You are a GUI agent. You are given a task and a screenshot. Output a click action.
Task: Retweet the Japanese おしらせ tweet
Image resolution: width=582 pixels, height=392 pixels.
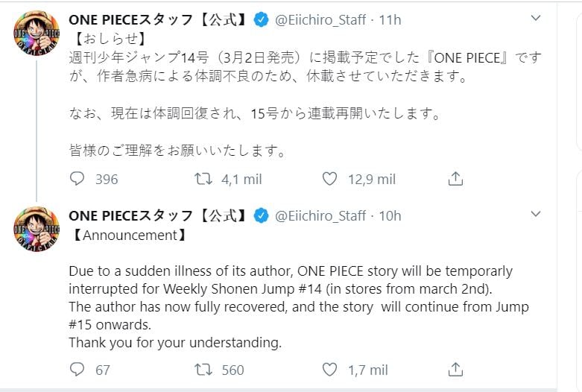pyautogui.click(x=203, y=179)
